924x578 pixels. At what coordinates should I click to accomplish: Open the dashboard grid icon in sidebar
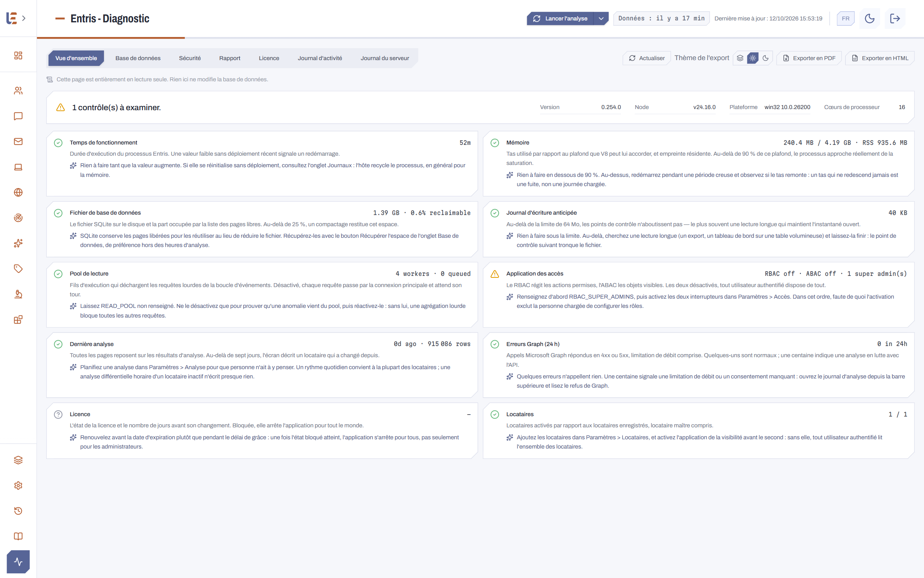[18, 55]
